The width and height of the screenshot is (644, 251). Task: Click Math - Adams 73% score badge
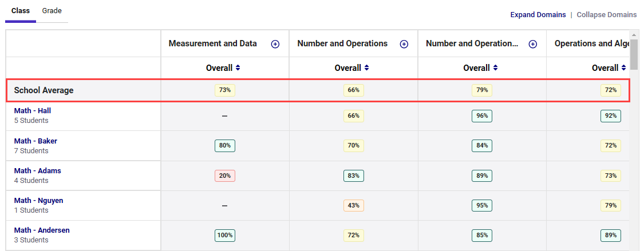[611, 176]
